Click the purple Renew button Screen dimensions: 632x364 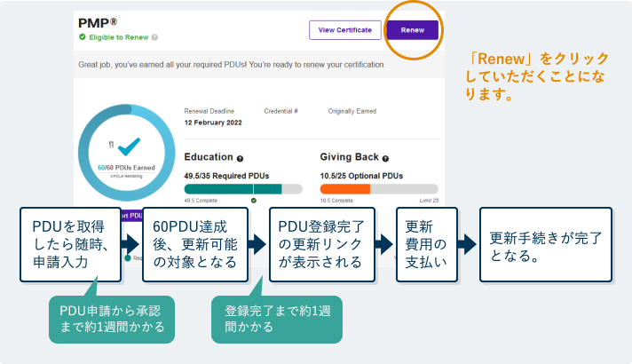coord(413,30)
